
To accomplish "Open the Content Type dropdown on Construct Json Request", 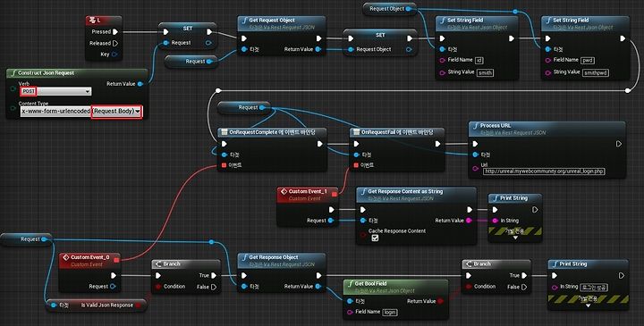I will 80,111.
